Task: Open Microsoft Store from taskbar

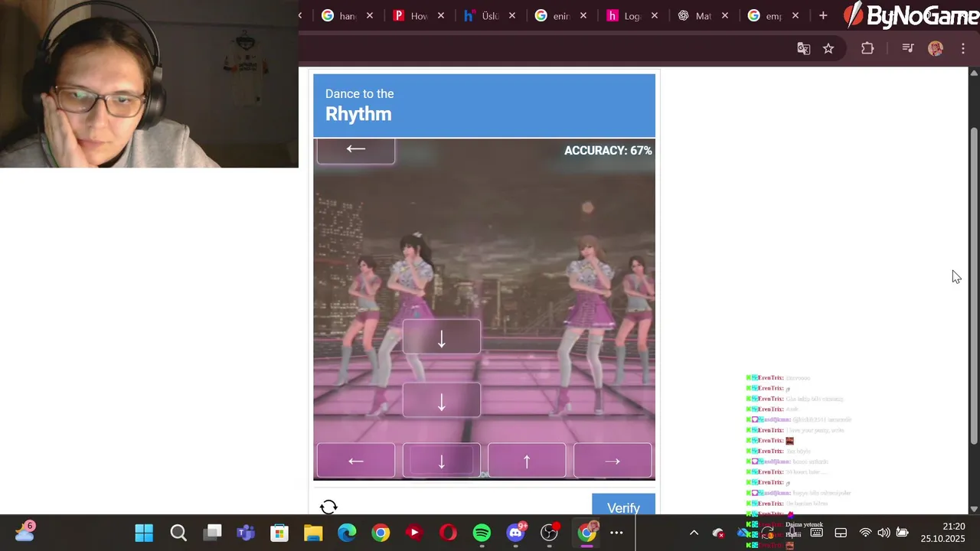Action: (x=279, y=533)
